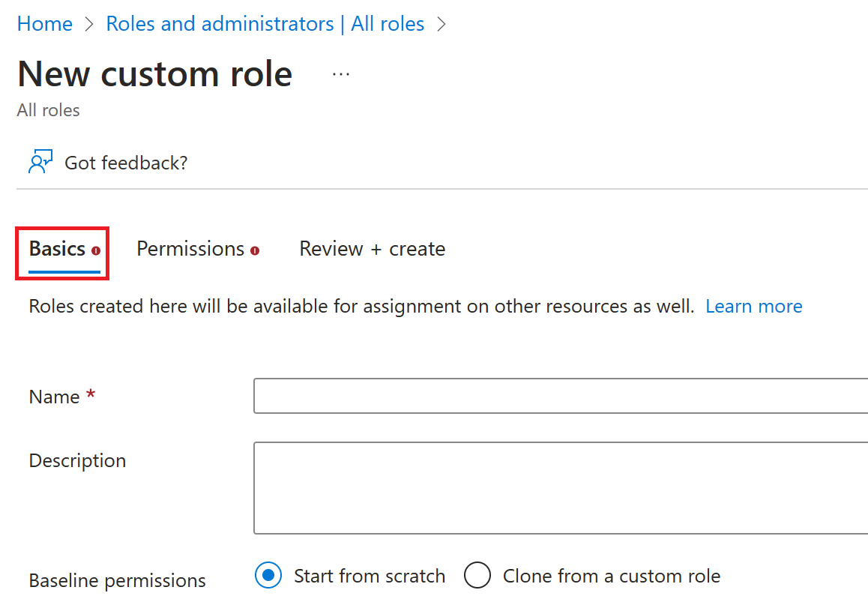Screen dimensions: 868x605
Task: Navigate to Home via the breadcrumb
Action: click(x=44, y=23)
